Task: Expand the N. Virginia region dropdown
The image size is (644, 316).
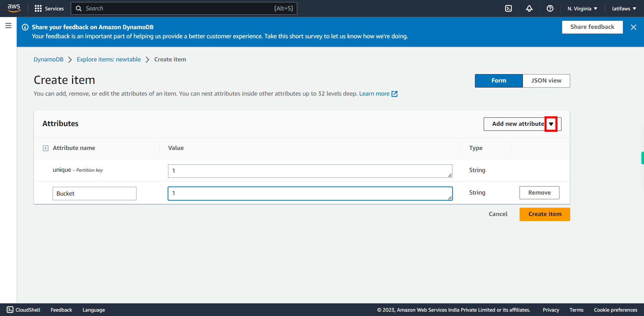Action: (582, 8)
